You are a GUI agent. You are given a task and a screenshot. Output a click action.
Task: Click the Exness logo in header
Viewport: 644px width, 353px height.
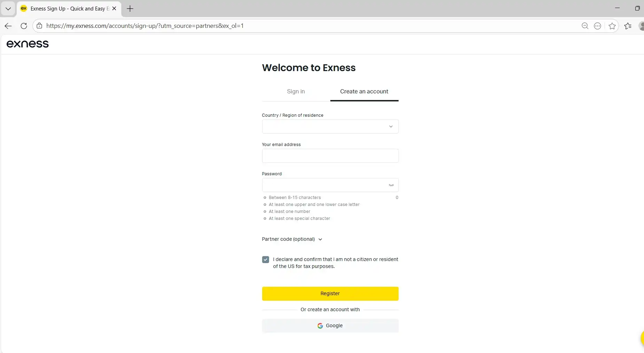point(28,44)
